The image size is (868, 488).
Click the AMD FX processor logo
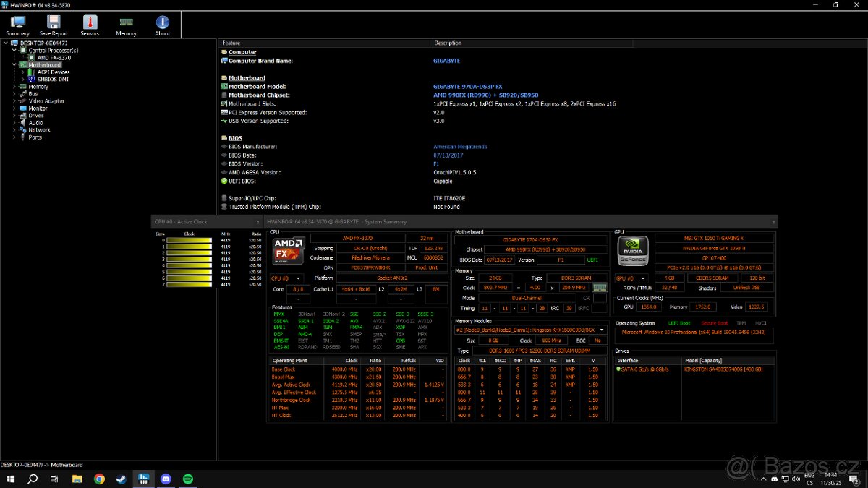pos(287,253)
